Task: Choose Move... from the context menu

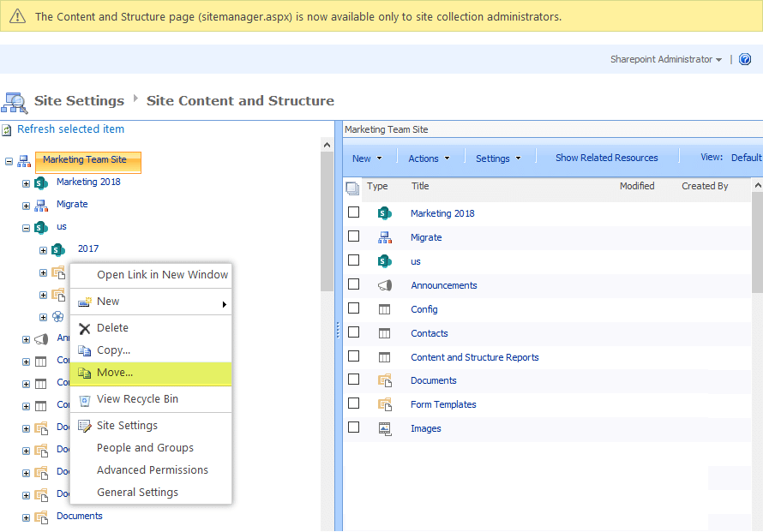Action: (x=115, y=373)
